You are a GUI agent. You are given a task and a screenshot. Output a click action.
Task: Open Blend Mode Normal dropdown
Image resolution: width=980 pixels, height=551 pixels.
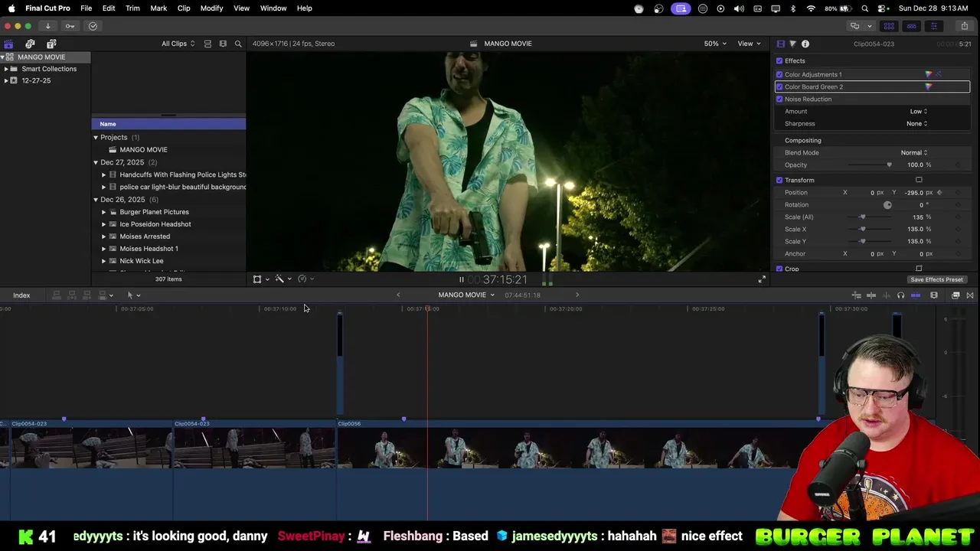pos(913,152)
